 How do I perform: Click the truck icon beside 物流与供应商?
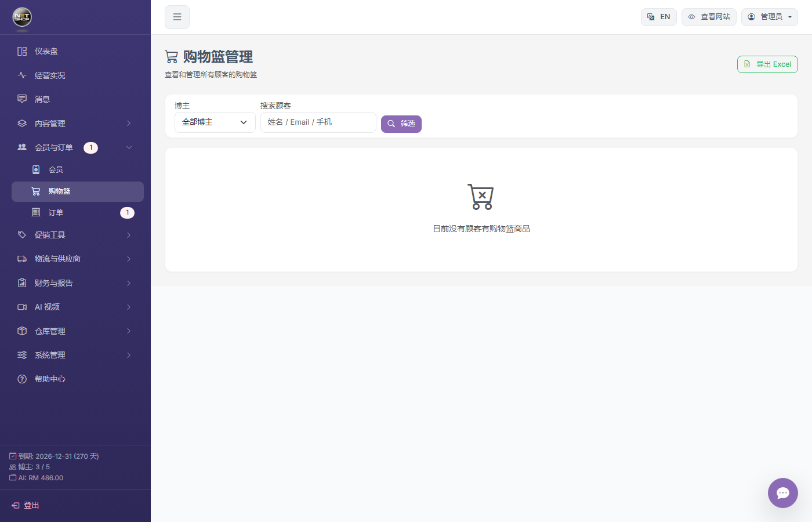[22, 259]
